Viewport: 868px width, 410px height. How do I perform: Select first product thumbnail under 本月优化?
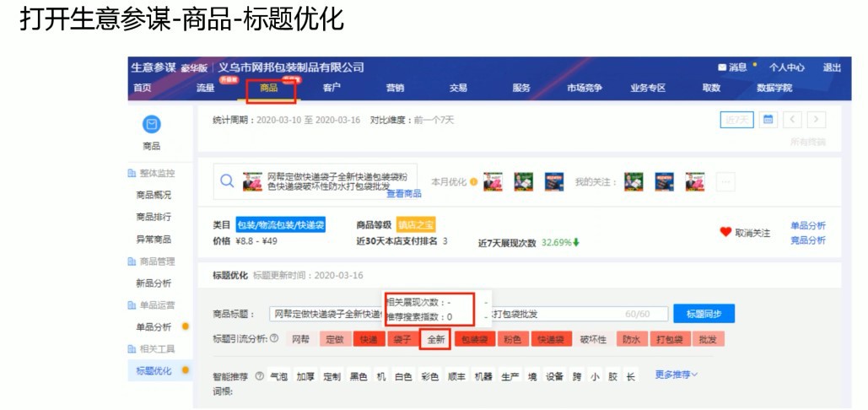493,181
